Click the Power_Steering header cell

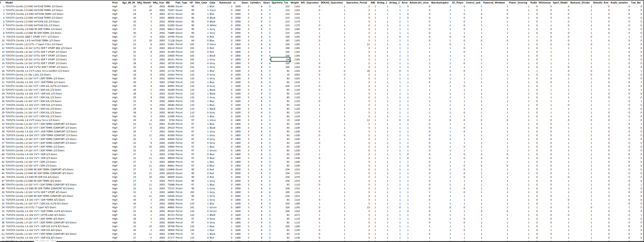[x=518, y=2]
